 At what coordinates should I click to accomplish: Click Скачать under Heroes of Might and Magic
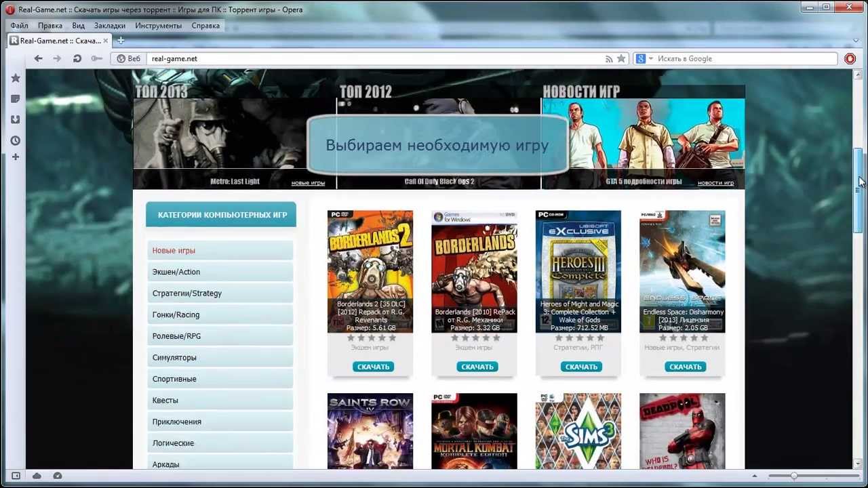581,367
